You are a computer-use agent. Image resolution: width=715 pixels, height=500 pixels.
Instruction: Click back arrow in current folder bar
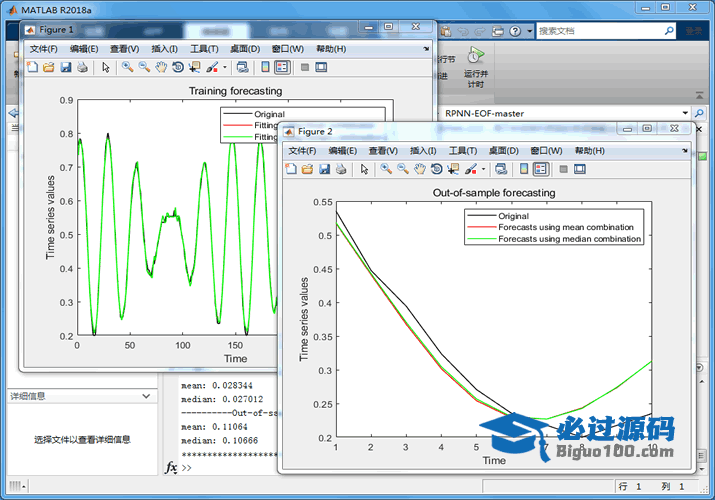pyautogui.click(x=13, y=113)
